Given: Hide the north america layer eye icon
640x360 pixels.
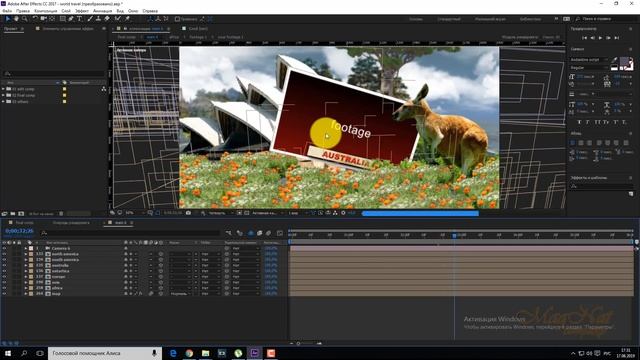Looking at the screenshot, I should (x=4, y=254).
